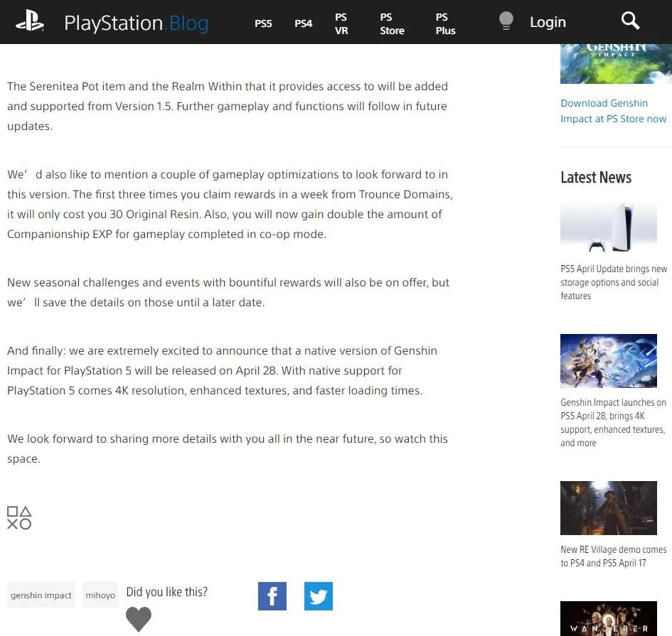Open New RE Village demo headline
This screenshot has width=672, height=636.
[x=613, y=556]
